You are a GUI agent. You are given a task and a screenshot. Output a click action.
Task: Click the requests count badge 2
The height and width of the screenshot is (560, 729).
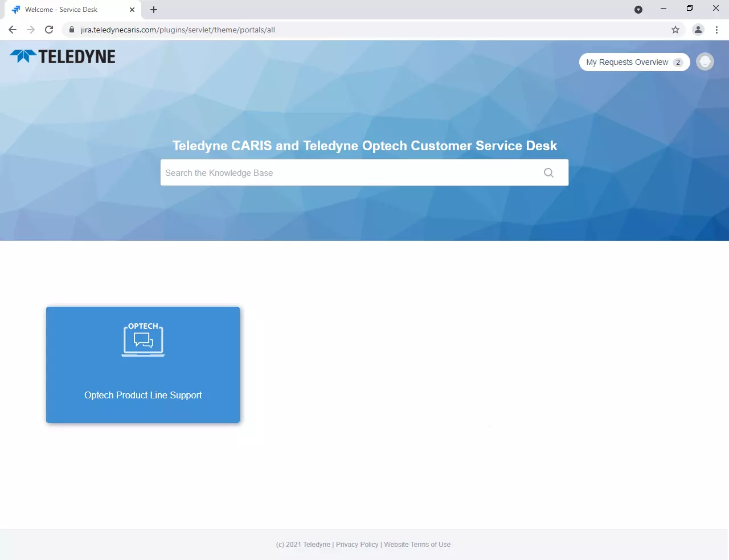678,62
